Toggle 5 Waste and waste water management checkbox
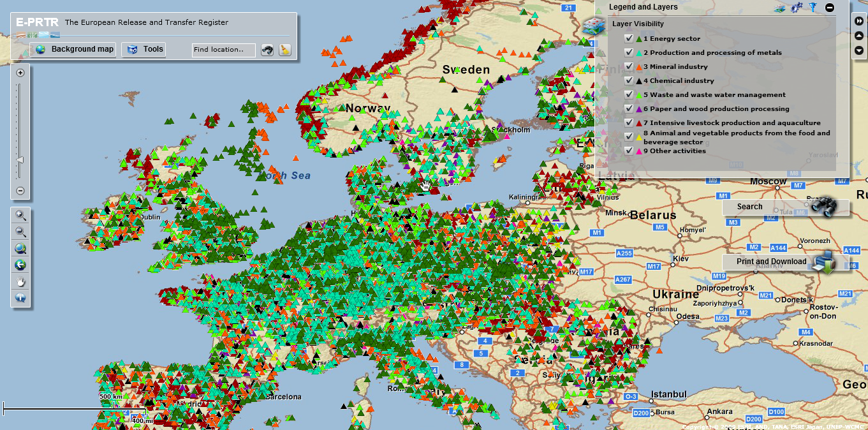This screenshot has width=868, height=430. pos(629,94)
